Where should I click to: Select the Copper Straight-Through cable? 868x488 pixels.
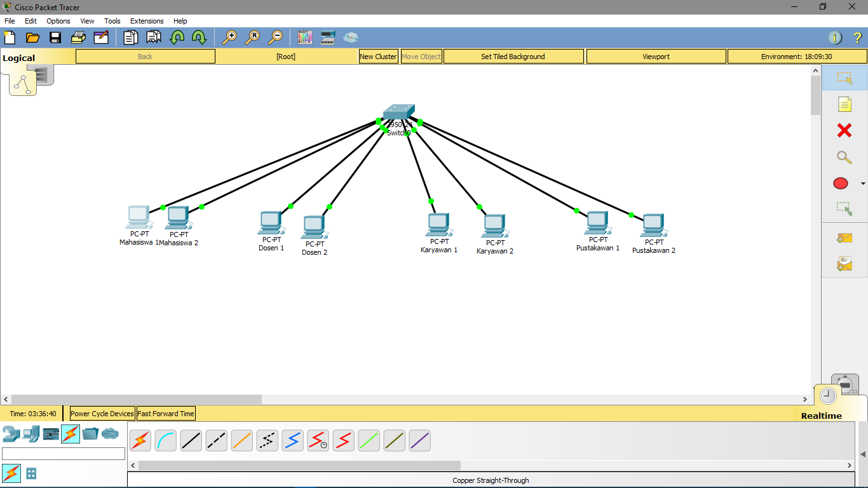(x=191, y=440)
